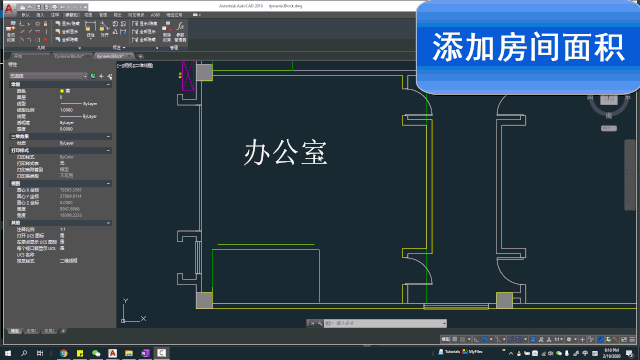Screen dimensions: 640x360
Task: Select the Collinear geometric constraint icon
Action: 29,24
